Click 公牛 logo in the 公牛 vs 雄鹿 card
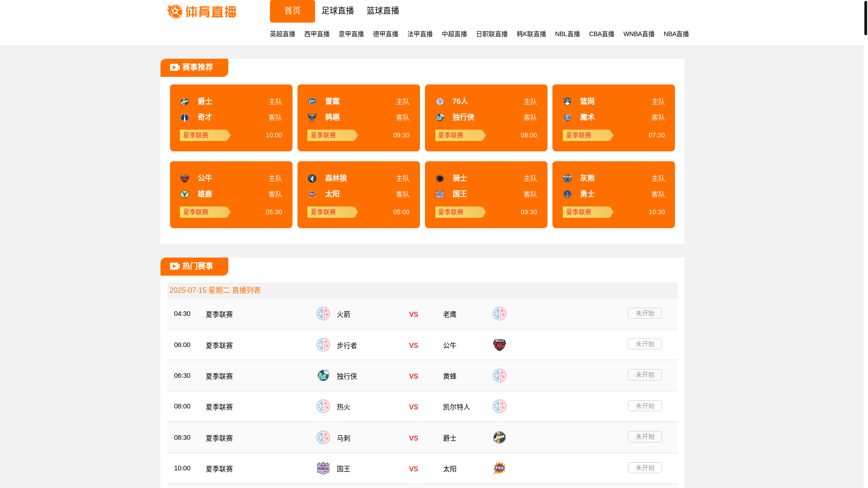 (x=184, y=178)
